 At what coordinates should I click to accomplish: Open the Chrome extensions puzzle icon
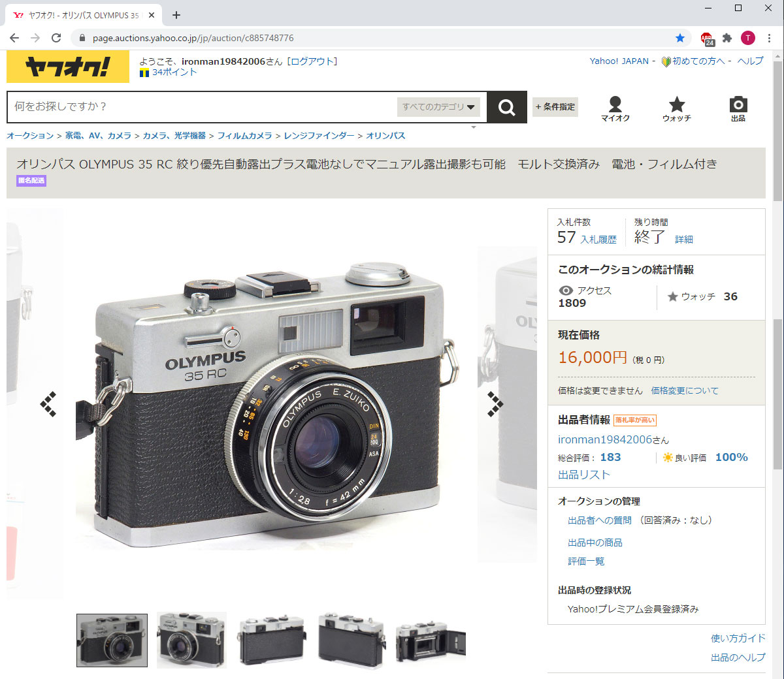[727, 38]
